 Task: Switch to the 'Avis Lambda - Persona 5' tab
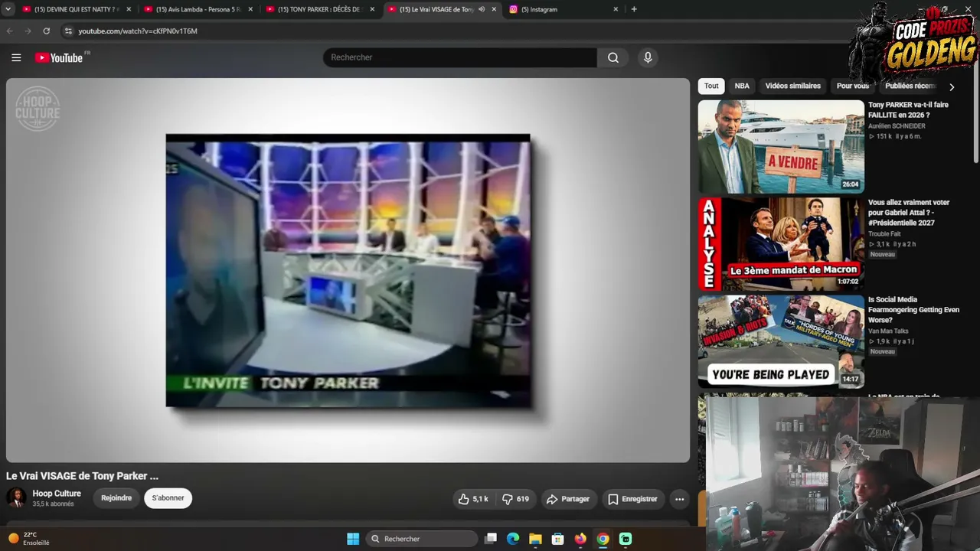[198, 9]
